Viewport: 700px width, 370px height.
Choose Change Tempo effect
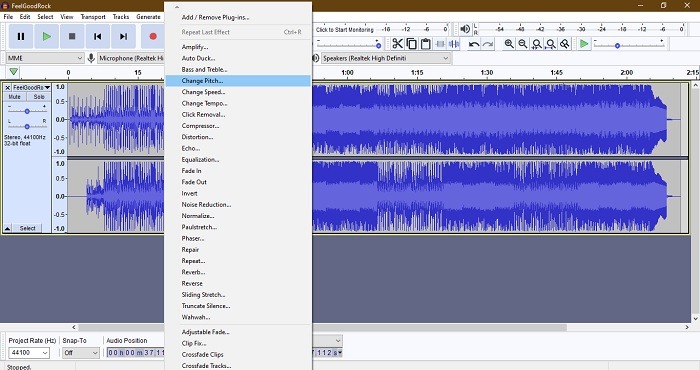pyautogui.click(x=238, y=103)
